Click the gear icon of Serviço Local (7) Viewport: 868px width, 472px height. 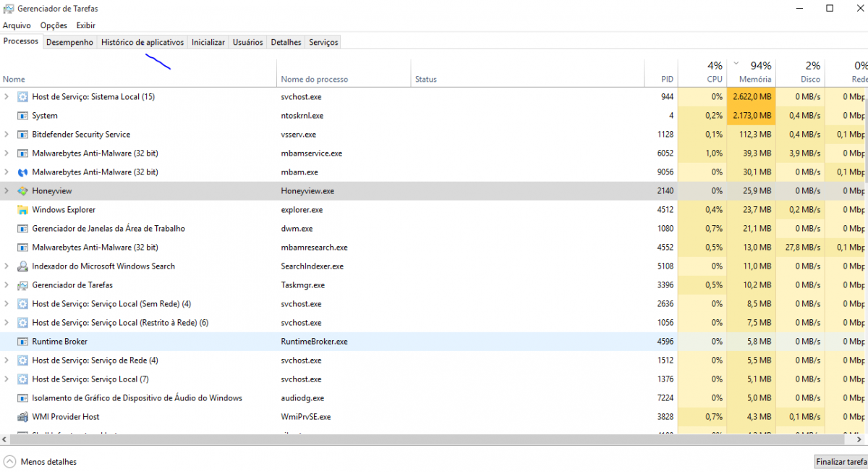pyautogui.click(x=22, y=379)
